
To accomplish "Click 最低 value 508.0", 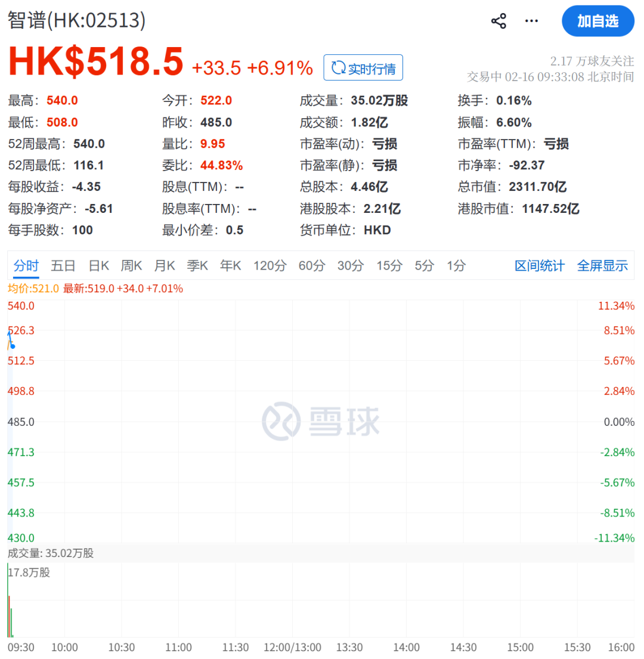I will click(x=62, y=123).
